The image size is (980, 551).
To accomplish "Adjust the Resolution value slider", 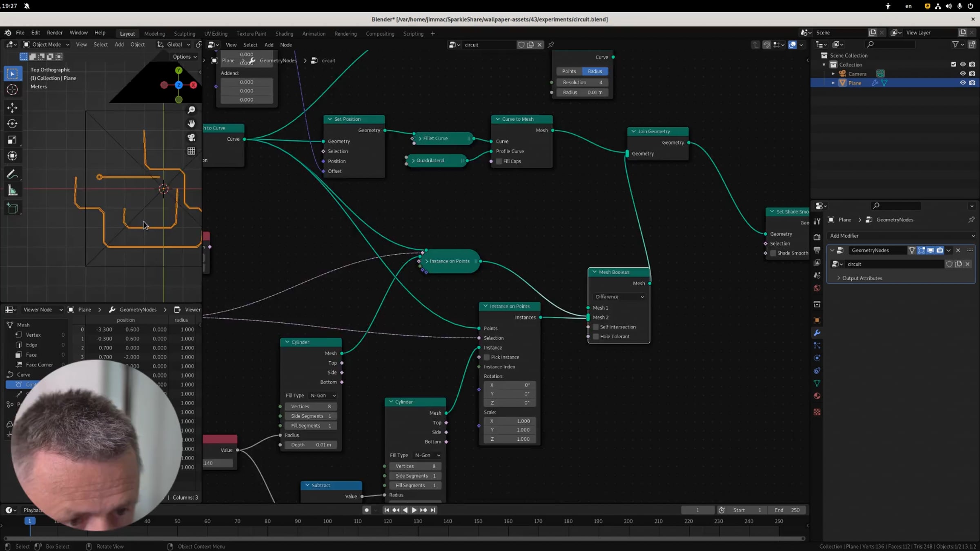I will (x=582, y=82).
